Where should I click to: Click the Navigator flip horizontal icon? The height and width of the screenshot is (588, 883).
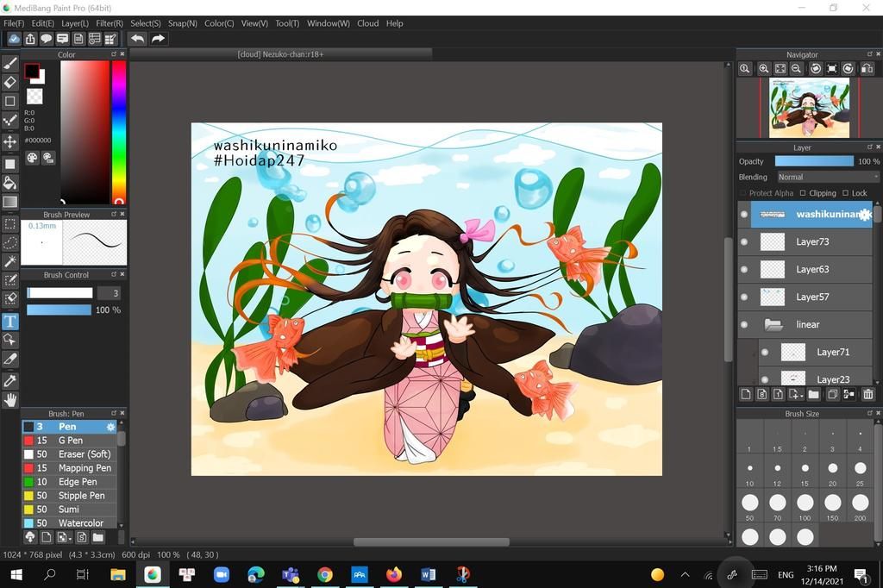coord(867,69)
